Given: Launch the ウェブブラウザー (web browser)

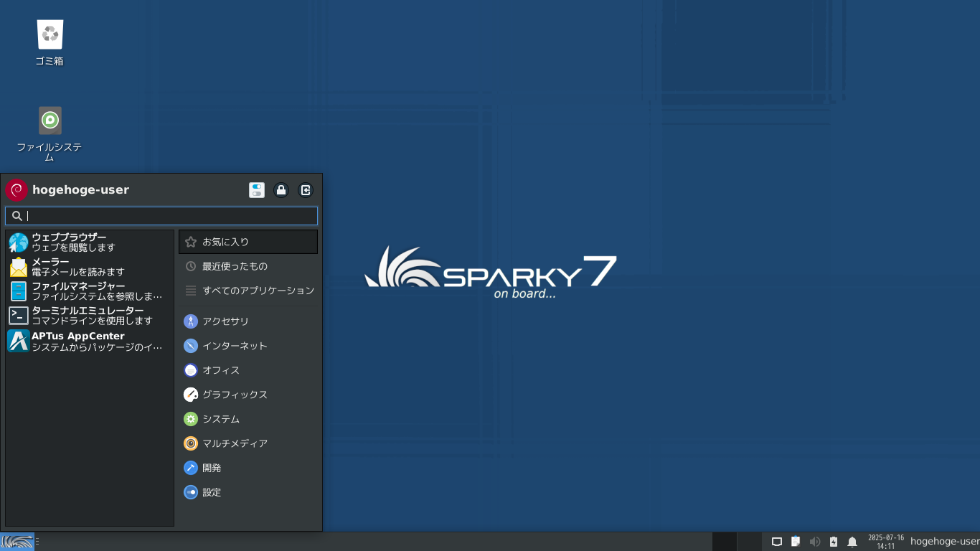Looking at the screenshot, I should click(x=68, y=242).
